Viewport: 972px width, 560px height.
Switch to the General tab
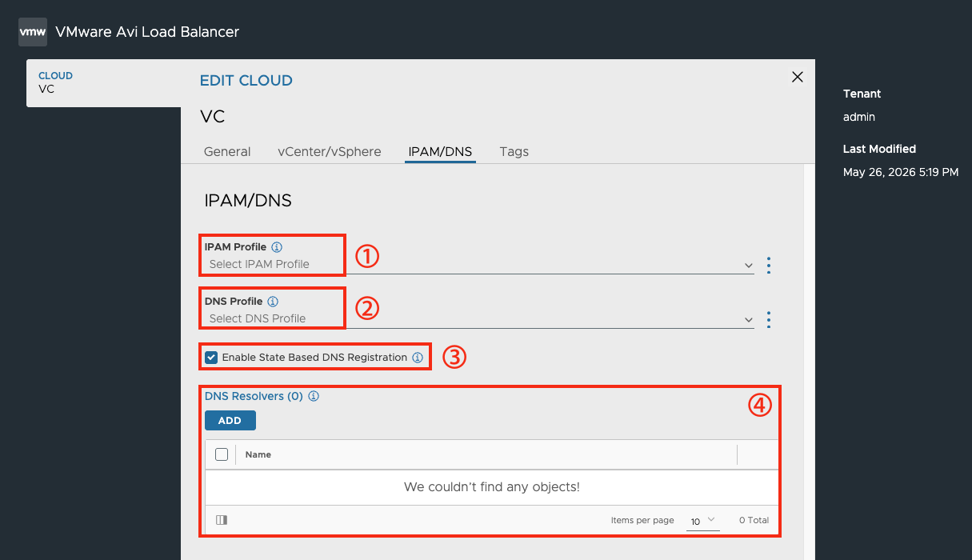[x=227, y=151]
